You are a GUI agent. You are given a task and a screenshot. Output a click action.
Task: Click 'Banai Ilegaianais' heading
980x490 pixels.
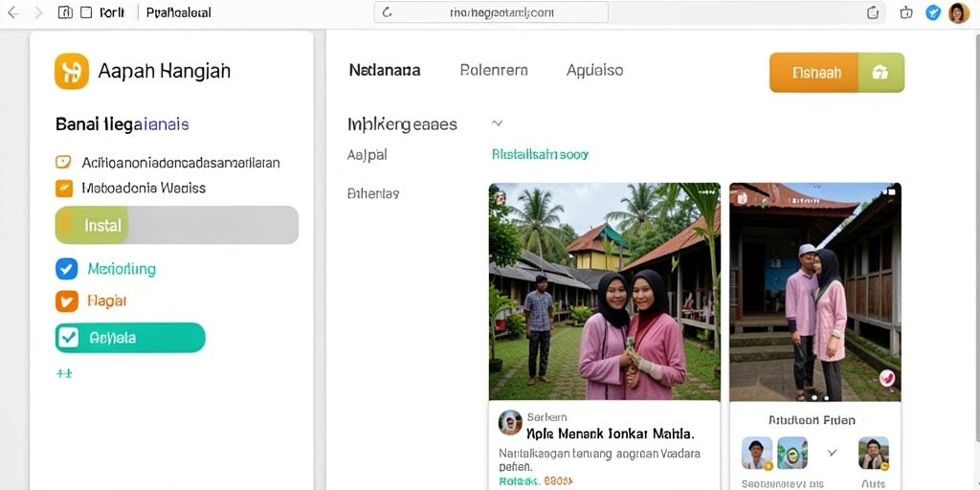click(122, 124)
